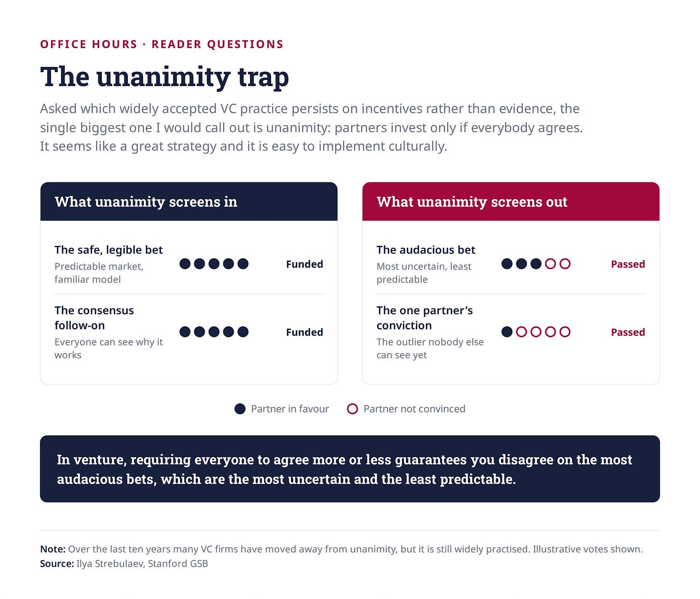The width and height of the screenshot is (700, 599).
Task: Click the Passed label for the audacious bet
Action: click(x=628, y=264)
